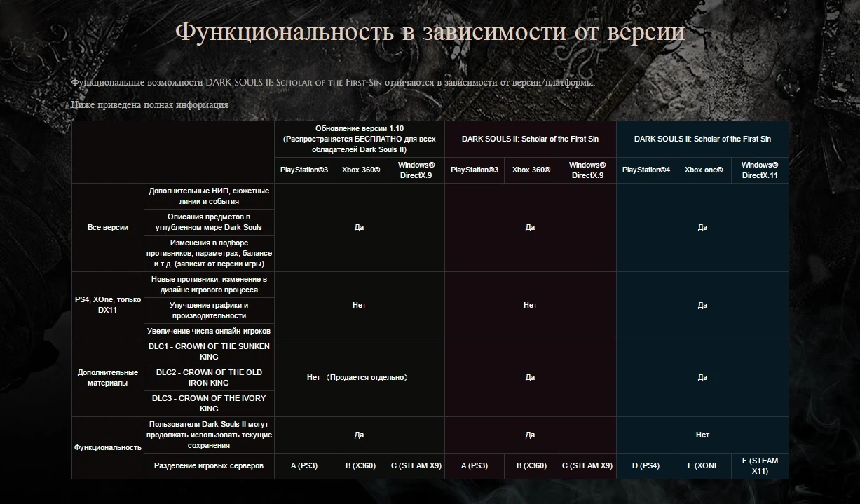Click the PlayStation®4 column header

[646, 170]
